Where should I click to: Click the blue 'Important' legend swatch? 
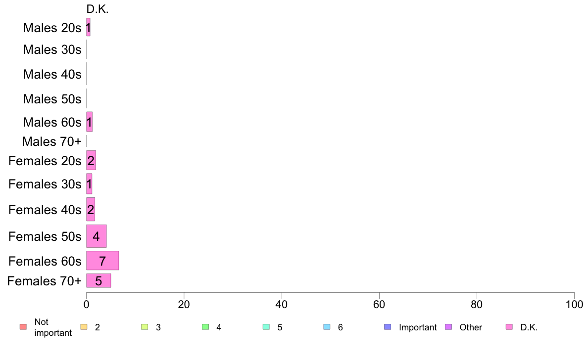tap(388, 327)
